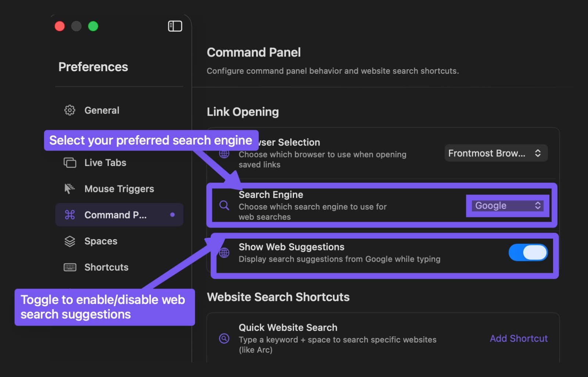Screen dimensions: 588x377
Task: Toggle the sidebar panel icon
Action: point(175,26)
